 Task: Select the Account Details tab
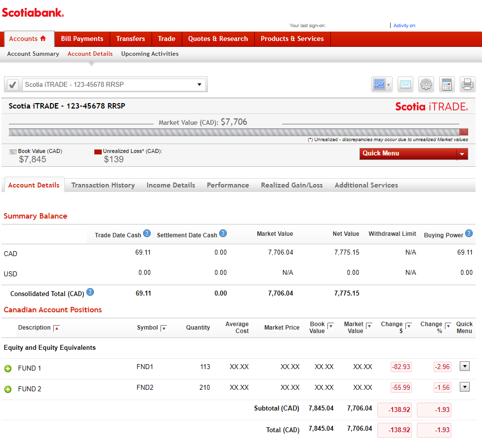(34, 185)
